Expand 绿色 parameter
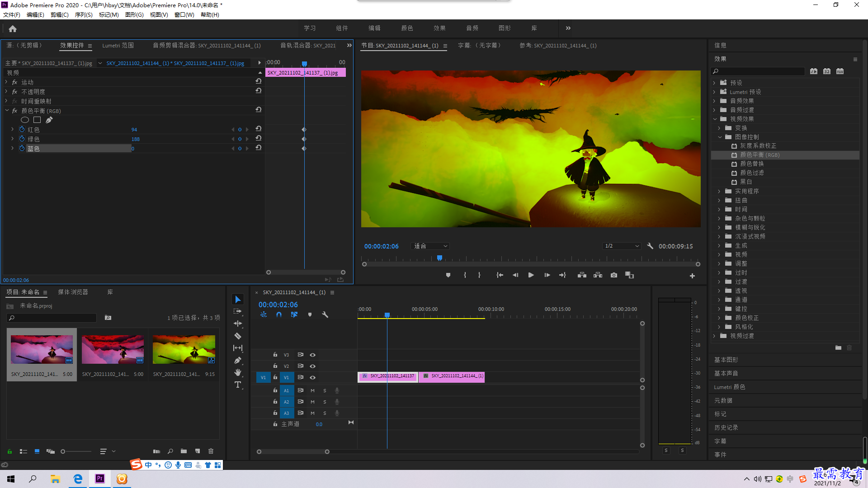Image resolution: width=868 pixels, height=488 pixels. coord(12,139)
